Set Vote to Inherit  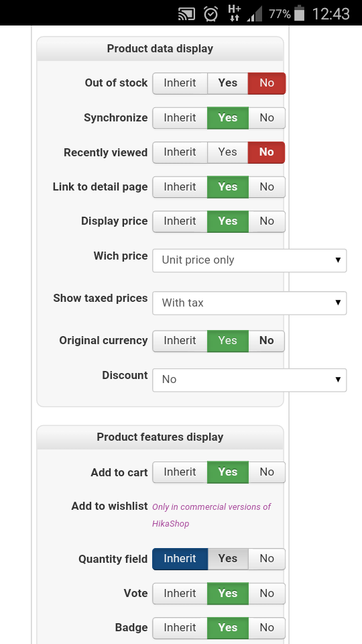(x=180, y=594)
